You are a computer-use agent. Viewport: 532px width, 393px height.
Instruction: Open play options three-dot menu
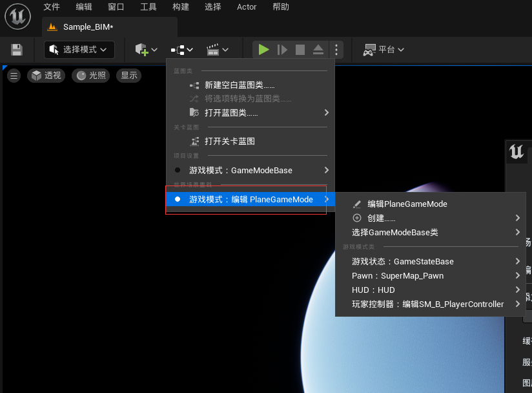coord(336,50)
